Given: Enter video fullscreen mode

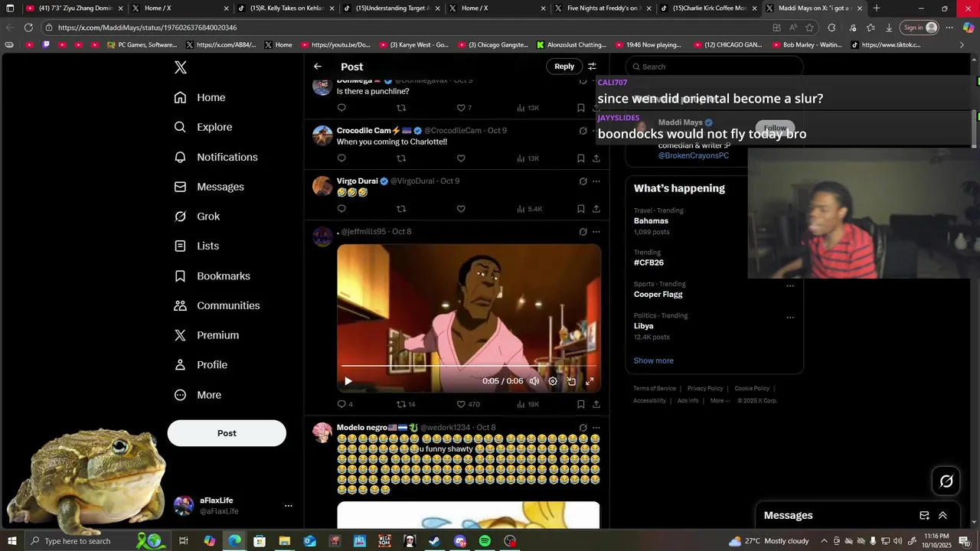Looking at the screenshot, I should [590, 381].
